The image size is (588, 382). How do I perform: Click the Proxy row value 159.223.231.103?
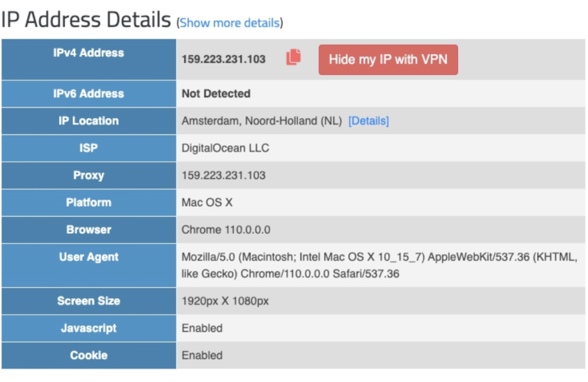click(x=223, y=175)
